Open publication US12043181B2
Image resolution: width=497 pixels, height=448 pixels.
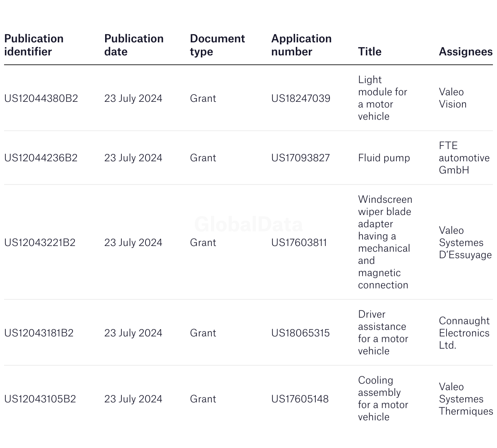pos(39,333)
